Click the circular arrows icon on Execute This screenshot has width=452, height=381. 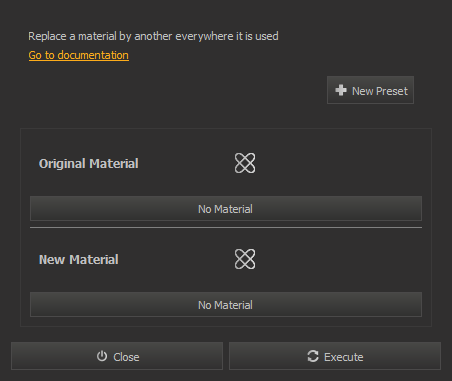point(313,356)
